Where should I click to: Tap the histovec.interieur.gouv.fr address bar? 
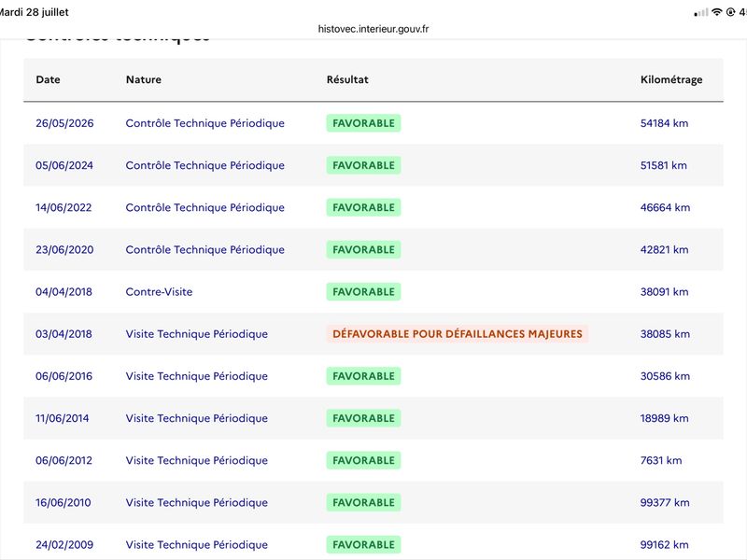click(x=373, y=29)
